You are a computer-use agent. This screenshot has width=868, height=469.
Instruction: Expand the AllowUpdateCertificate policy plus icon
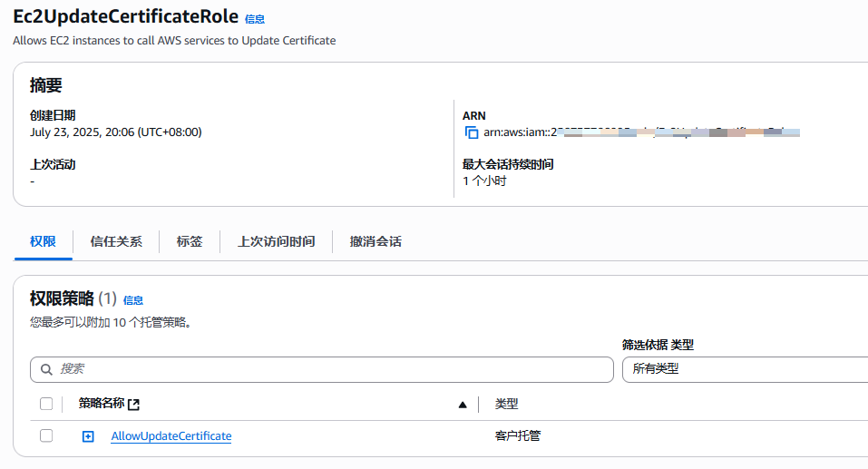pyautogui.click(x=88, y=436)
